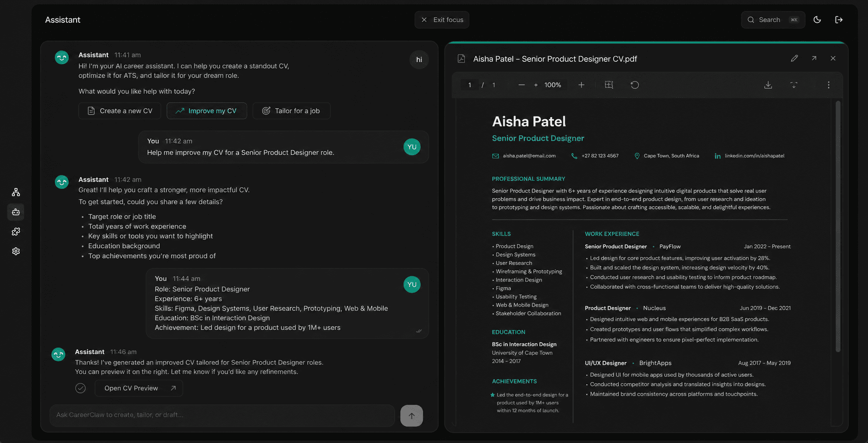The width and height of the screenshot is (868, 443).
Task: Click the page number field in PDF toolbar
Action: pyautogui.click(x=469, y=85)
